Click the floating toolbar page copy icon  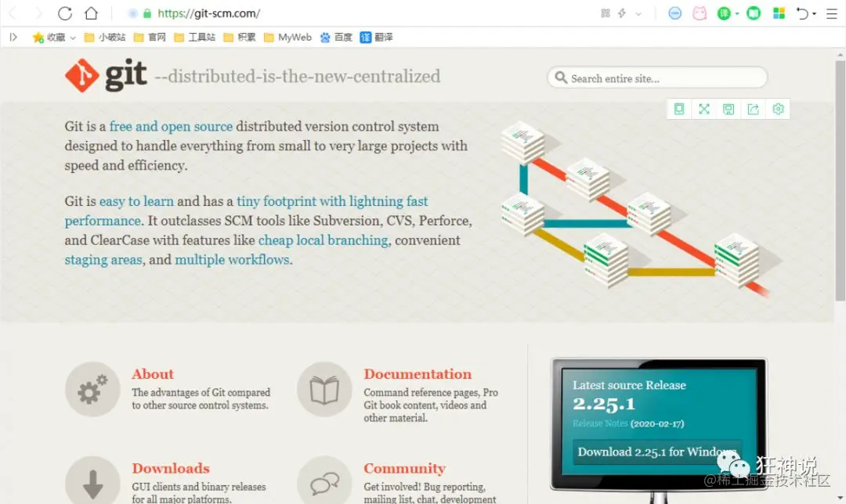pyautogui.click(x=679, y=110)
